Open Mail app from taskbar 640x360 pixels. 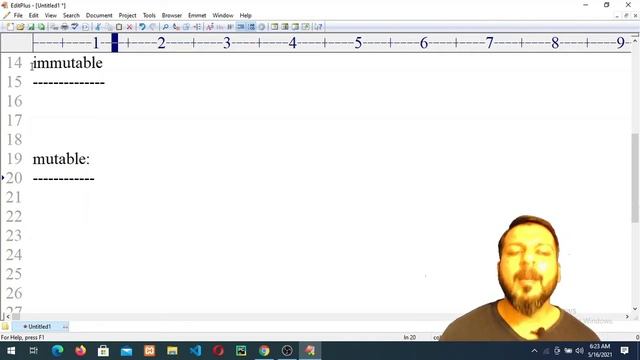click(126, 351)
